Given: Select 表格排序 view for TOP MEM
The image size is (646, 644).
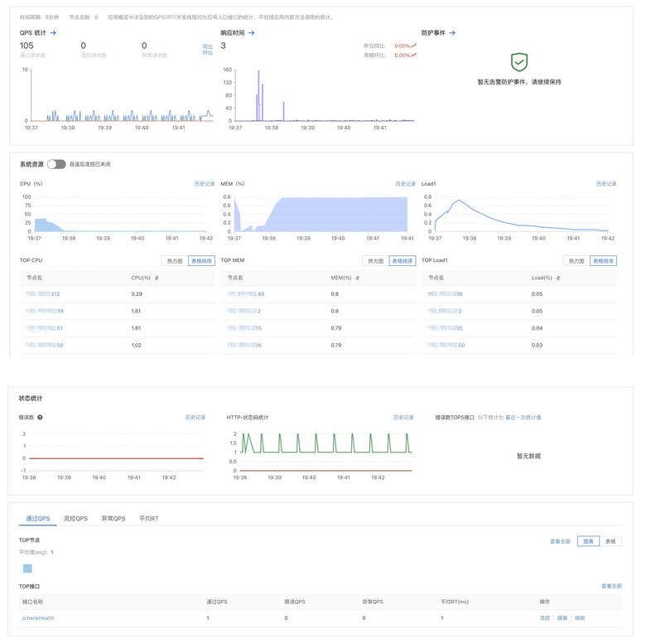Looking at the screenshot, I should pyautogui.click(x=403, y=261).
